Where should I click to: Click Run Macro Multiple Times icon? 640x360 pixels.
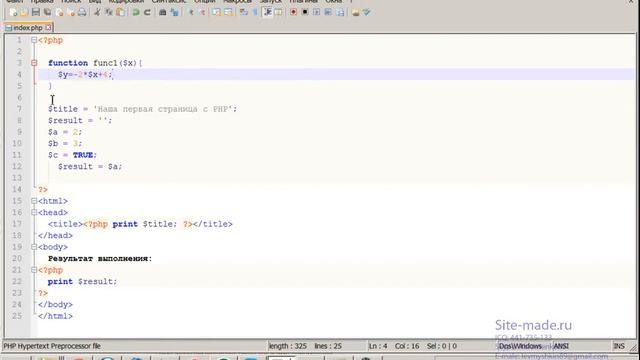click(328, 12)
